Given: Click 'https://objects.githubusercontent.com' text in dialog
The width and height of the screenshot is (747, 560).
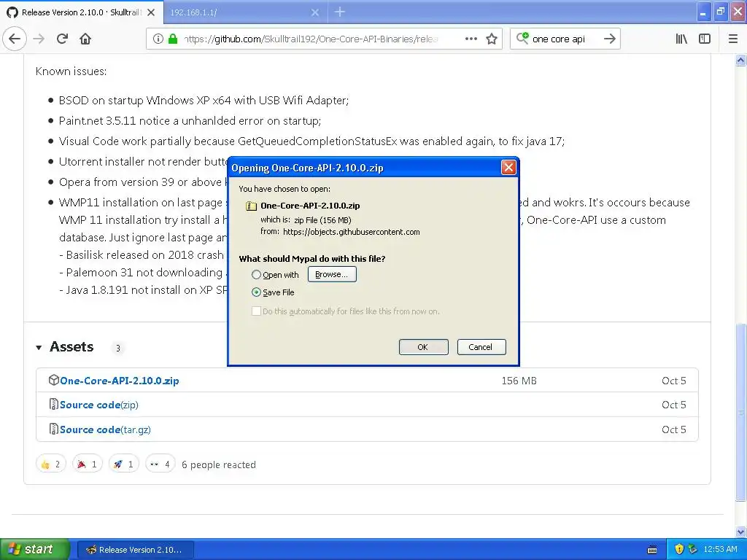Looking at the screenshot, I should point(351,232).
